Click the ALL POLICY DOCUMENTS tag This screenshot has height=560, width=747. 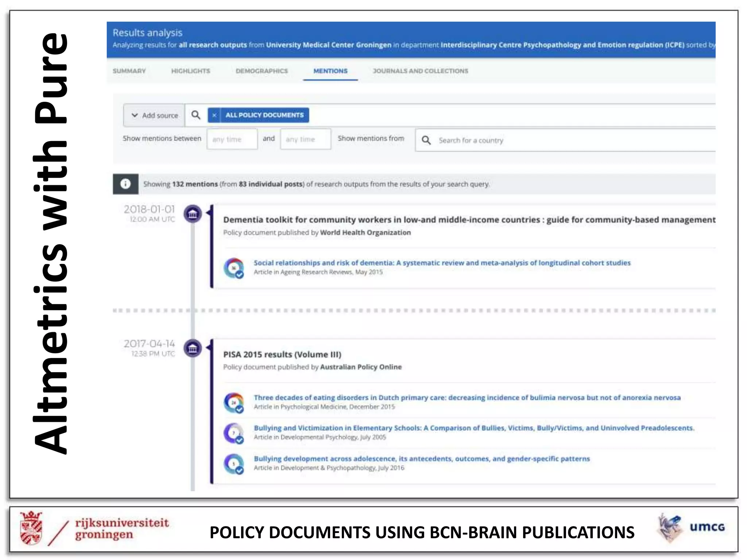click(x=264, y=115)
